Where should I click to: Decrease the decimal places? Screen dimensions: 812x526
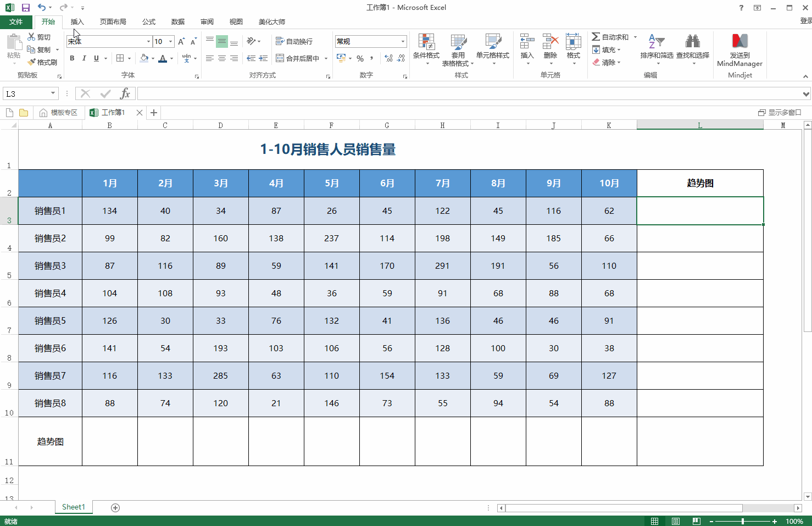click(401, 58)
